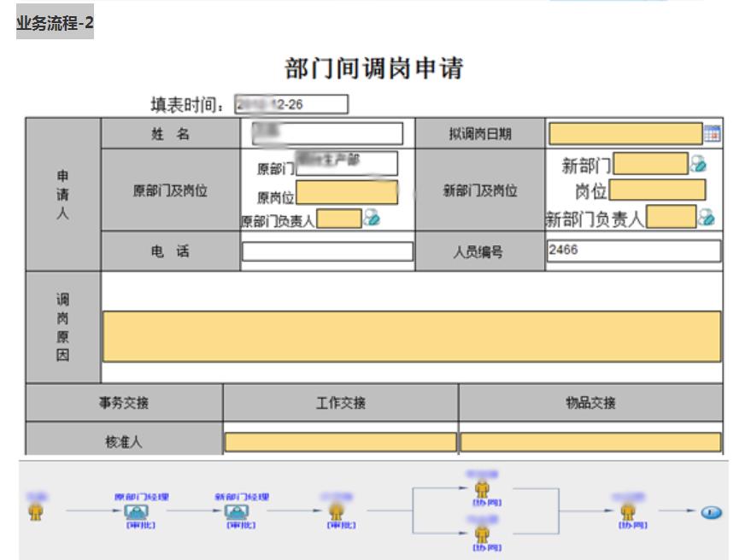Click the 核准人 field under 工作交接
The height and width of the screenshot is (560, 739).
tap(340, 442)
